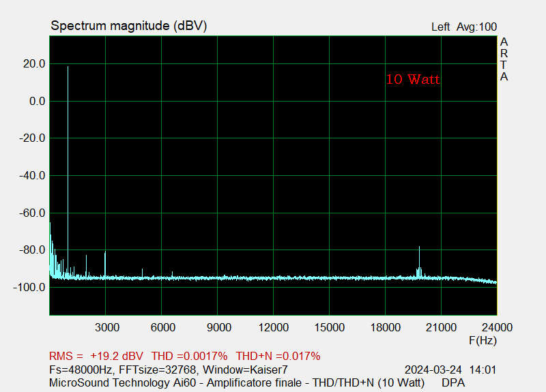Click the 'Spectrum magnitude (dBV)' title
The height and width of the screenshot is (392, 546).
pos(129,26)
